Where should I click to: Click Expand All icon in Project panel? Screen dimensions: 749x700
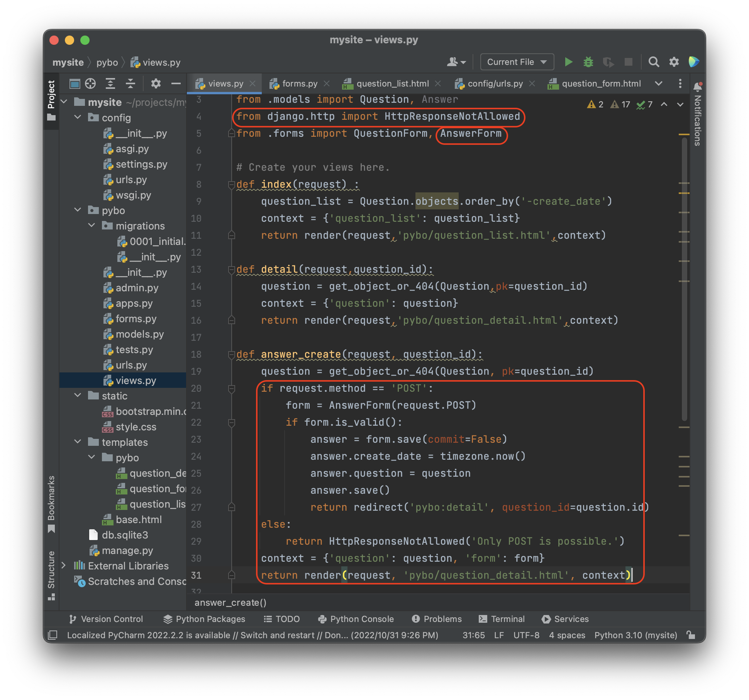110,83
